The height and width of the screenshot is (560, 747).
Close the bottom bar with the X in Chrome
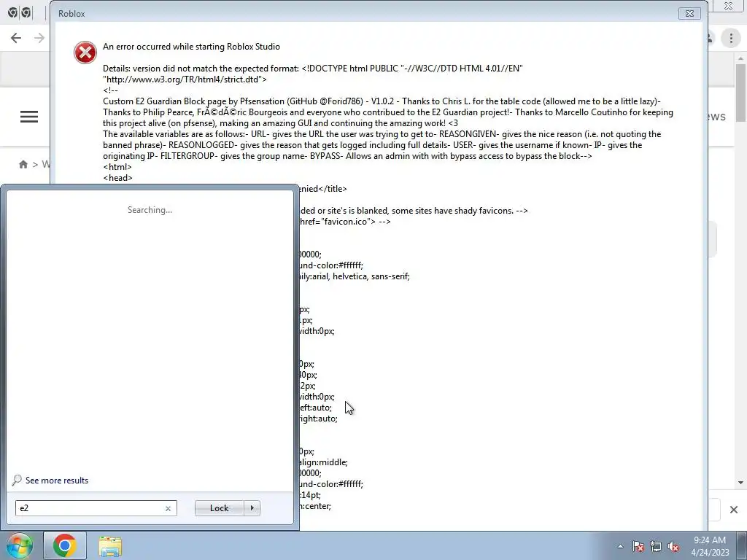pyautogui.click(x=734, y=510)
